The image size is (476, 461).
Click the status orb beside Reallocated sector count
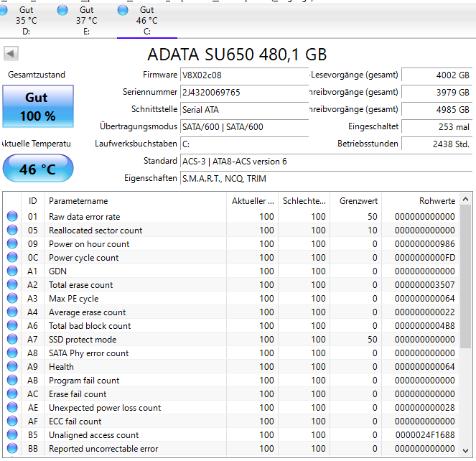click(x=12, y=230)
